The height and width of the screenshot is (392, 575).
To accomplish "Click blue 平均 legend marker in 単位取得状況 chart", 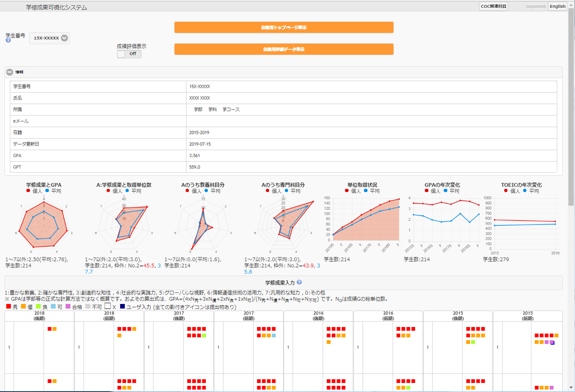I will (x=365, y=191).
